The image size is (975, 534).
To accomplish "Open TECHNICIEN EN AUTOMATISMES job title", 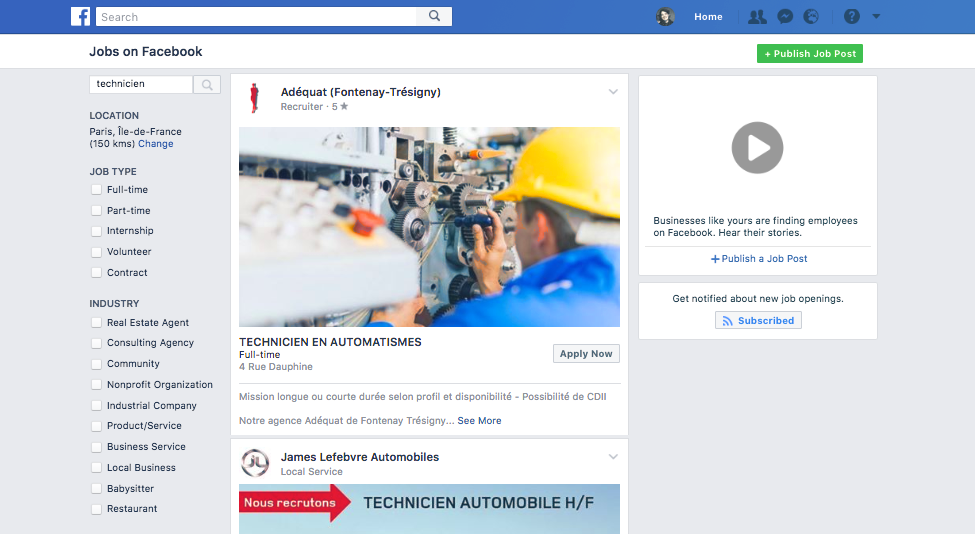I will point(330,342).
